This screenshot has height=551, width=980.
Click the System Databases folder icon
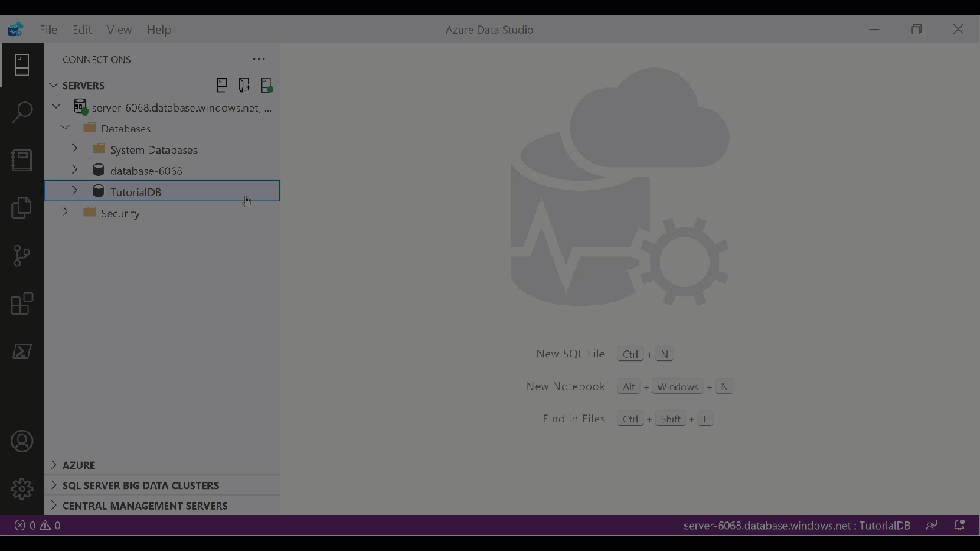tap(99, 149)
